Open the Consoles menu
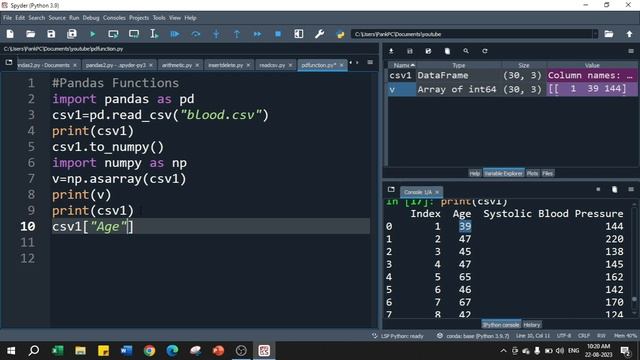This screenshot has height=360, width=640. coord(114,18)
